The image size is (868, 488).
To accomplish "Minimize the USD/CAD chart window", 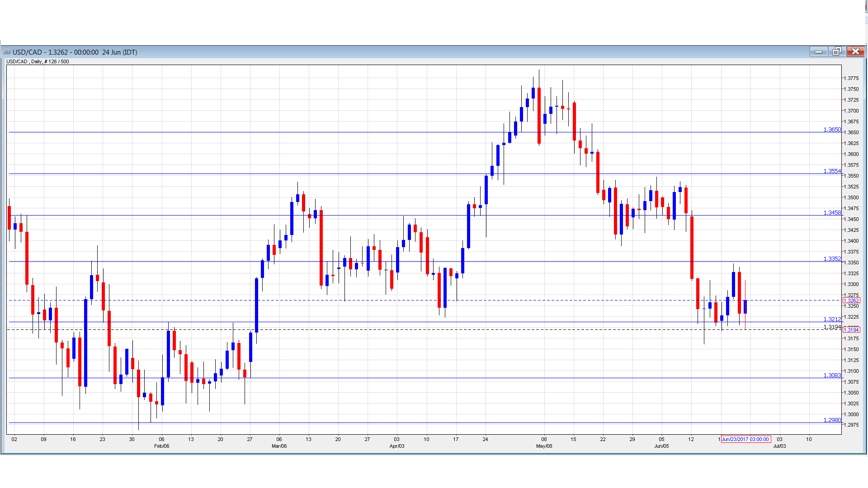I will (818, 52).
